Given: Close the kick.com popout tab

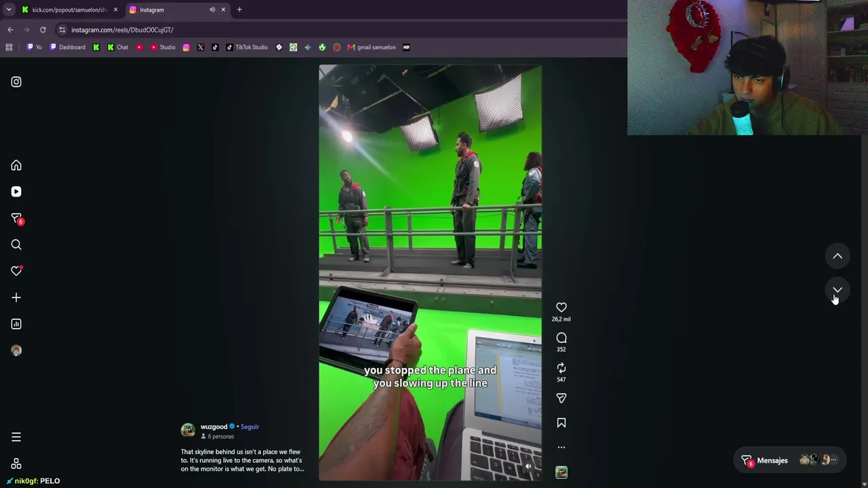Looking at the screenshot, I should tap(115, 9).
